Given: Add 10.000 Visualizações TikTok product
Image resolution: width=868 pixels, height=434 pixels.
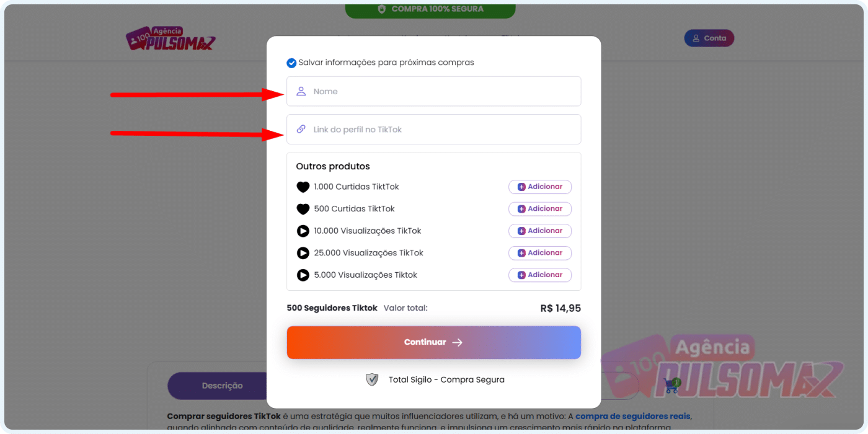Looking at the screenshot, I should [540, 231].
